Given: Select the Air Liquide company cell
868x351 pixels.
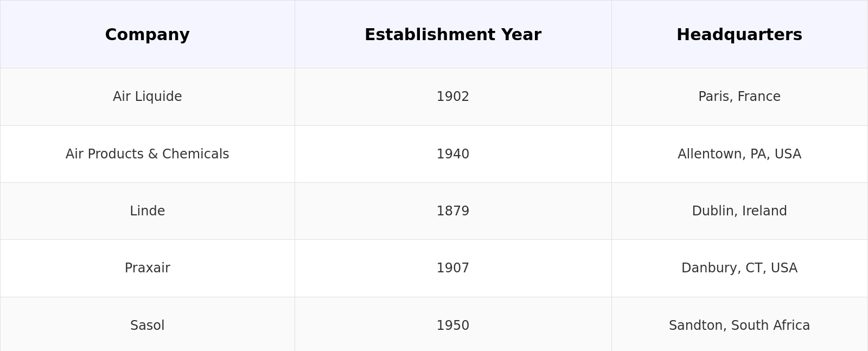Looking at the screenshot, I should tap(147, 97).
